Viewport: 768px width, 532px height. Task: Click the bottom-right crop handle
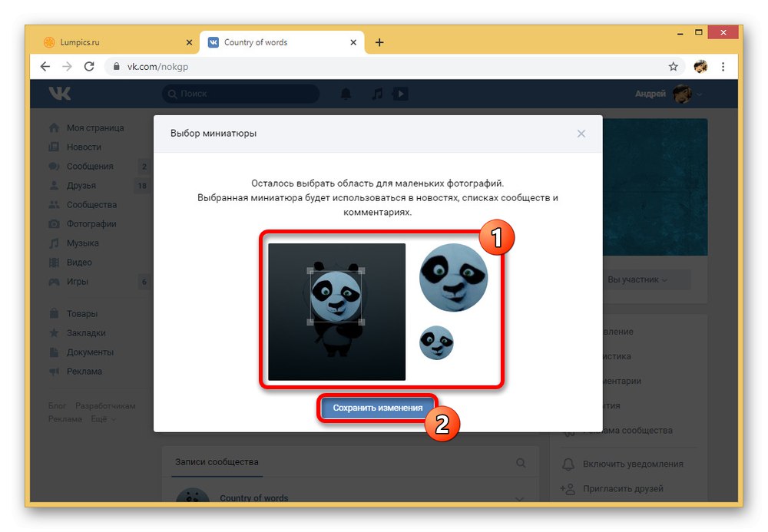click(362, 322)
